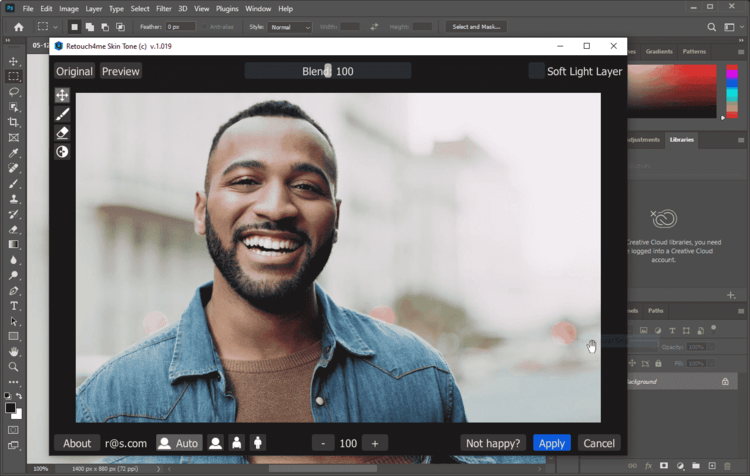Enable the Soft Light Layer checkbox
The height and width of the screenshot is (476, 750).
tap(536, 71)
